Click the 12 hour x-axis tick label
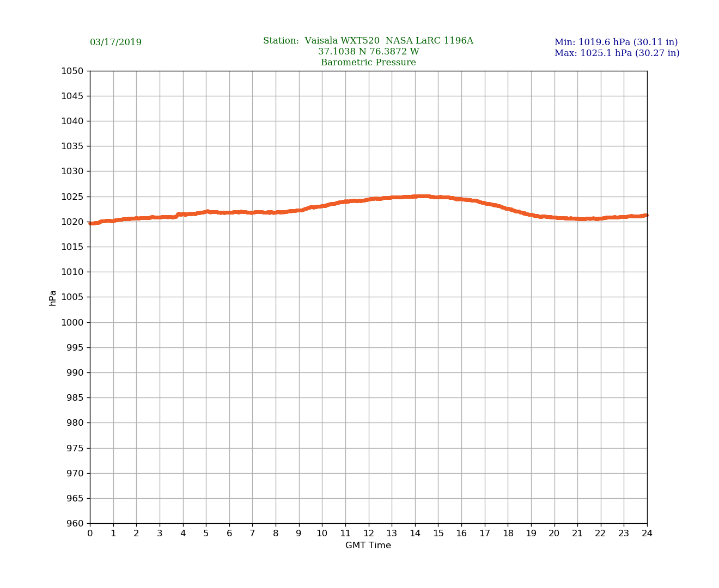Image resolution: width=719 pixels, height=588 pixels. pyautogui.click(x=368, y=534)
